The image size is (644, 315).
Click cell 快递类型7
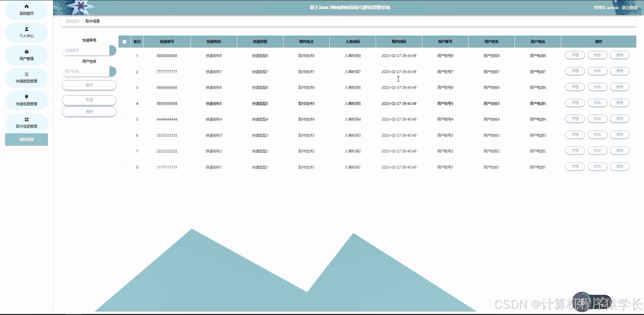[260, 72]
